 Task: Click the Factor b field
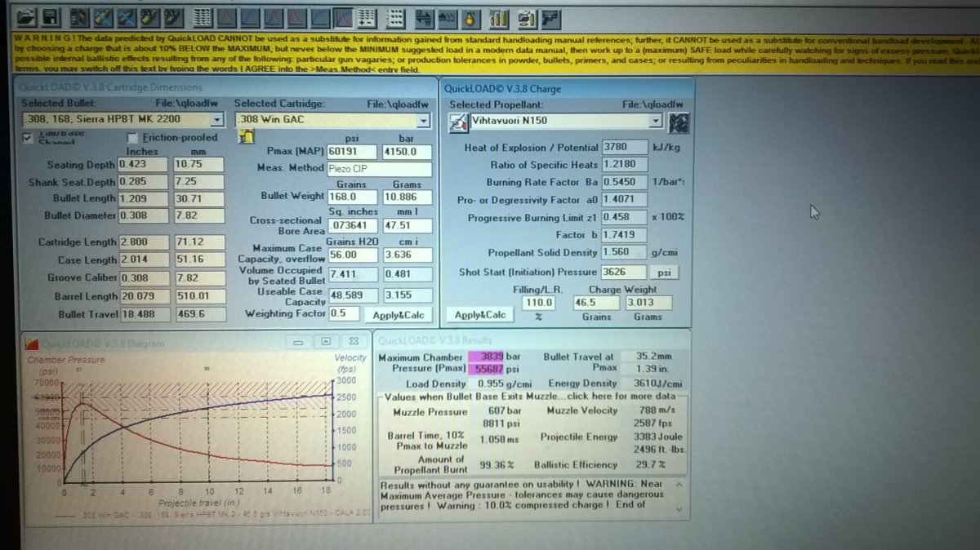click(x=622, y=235)
